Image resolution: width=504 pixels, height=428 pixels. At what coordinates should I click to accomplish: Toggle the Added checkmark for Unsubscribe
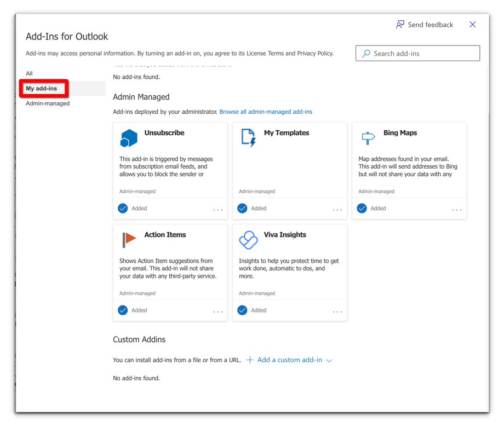coord(123,209)
